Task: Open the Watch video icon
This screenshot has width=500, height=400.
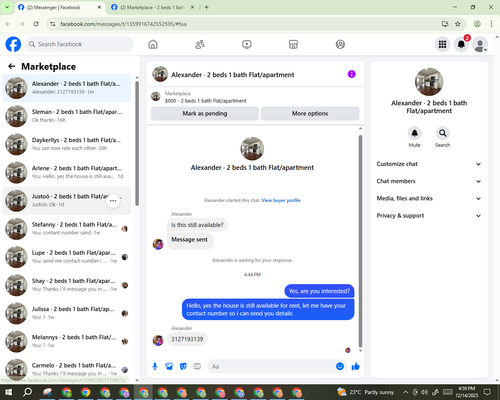Action: 247,44
